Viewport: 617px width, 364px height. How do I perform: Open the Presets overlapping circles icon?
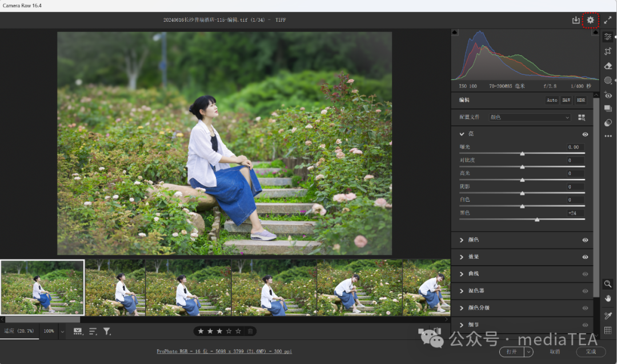[608, 123]
